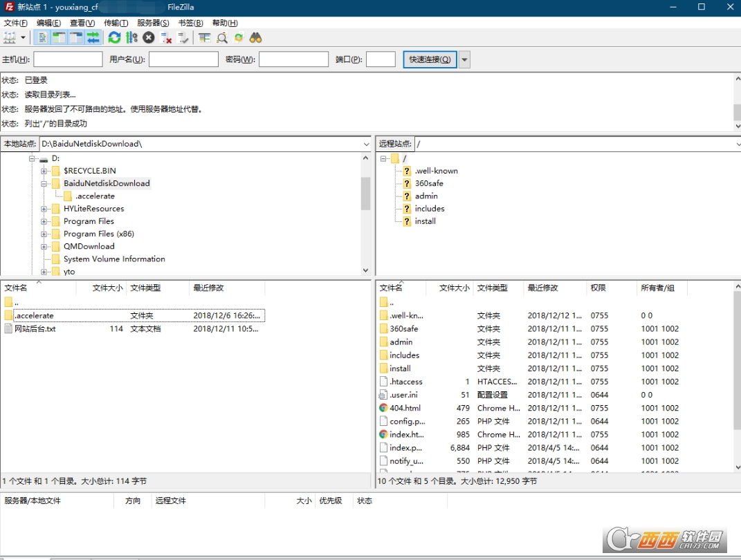
Task: Open the Site Manager icon
Action: coord(10,38)
